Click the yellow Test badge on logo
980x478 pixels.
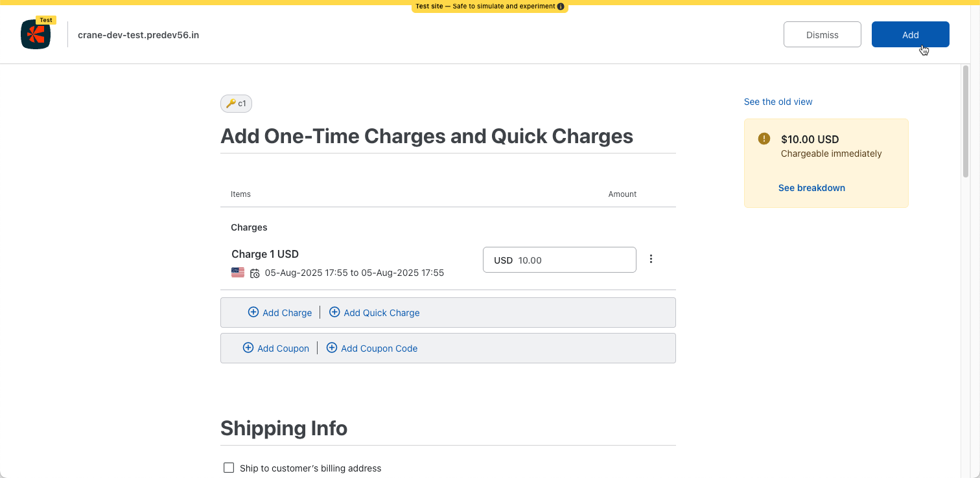point(46,20)
